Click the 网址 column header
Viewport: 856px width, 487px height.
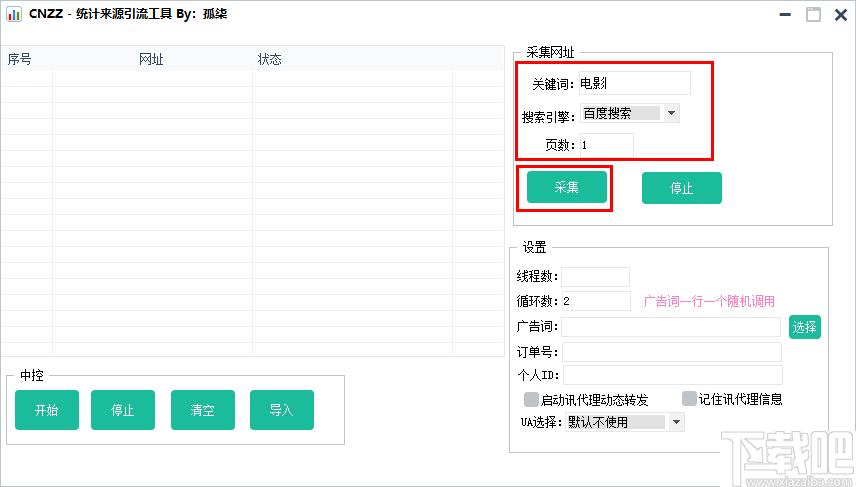(x=151, y=59)
